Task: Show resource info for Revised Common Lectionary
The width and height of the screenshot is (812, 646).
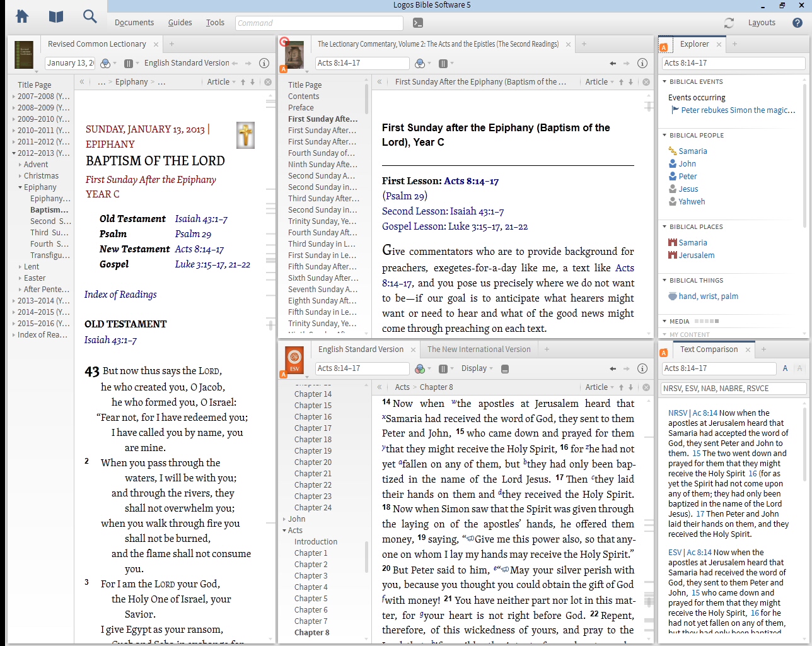Action: 264,63
